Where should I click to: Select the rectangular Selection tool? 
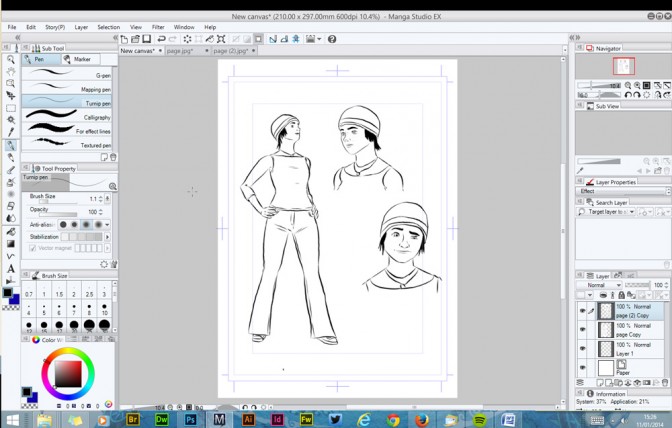pyautogui.click(x=10, y=108)
